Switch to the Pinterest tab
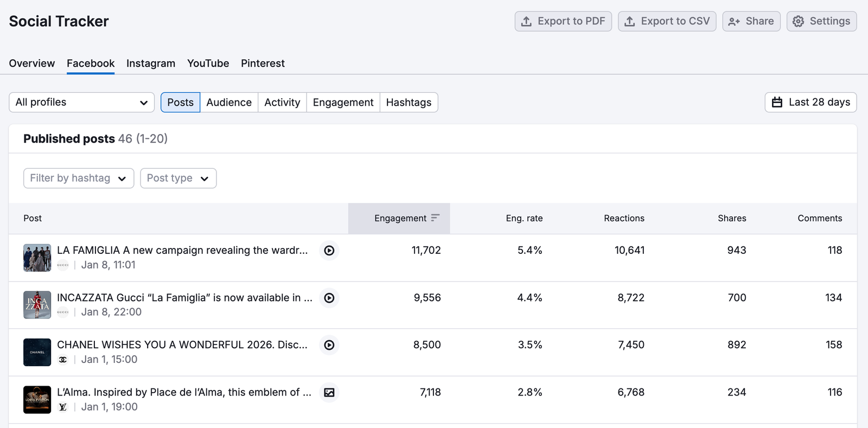The width and height of the screenshot is (868, 428). tap(263, 63)
